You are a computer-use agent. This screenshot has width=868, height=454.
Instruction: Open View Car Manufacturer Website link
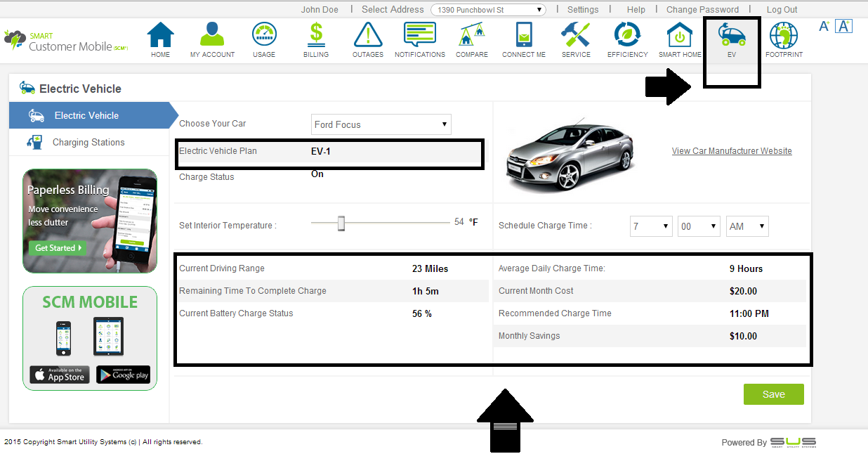(732, 151)
